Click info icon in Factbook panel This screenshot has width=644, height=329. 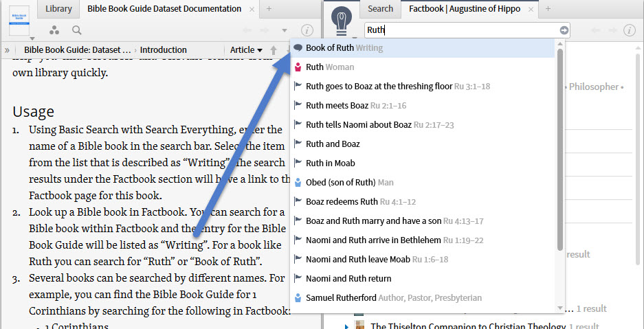click(629, 30)
